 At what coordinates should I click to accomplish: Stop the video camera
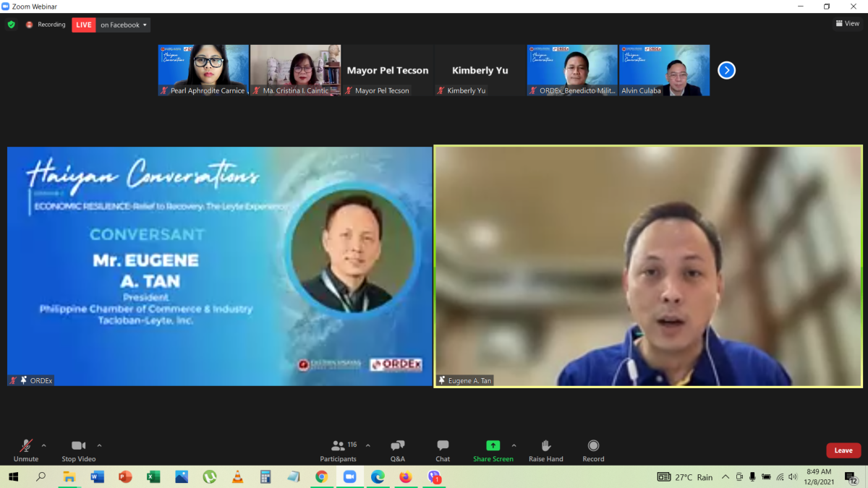coord(78,450)
